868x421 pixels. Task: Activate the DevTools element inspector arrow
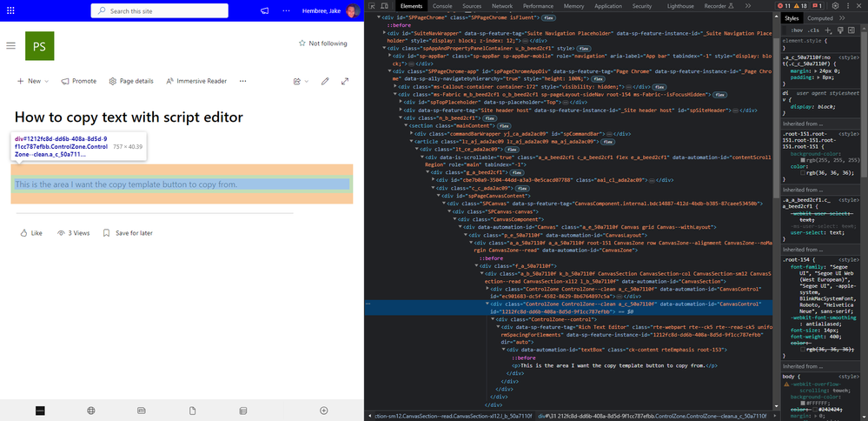[372, 6]
